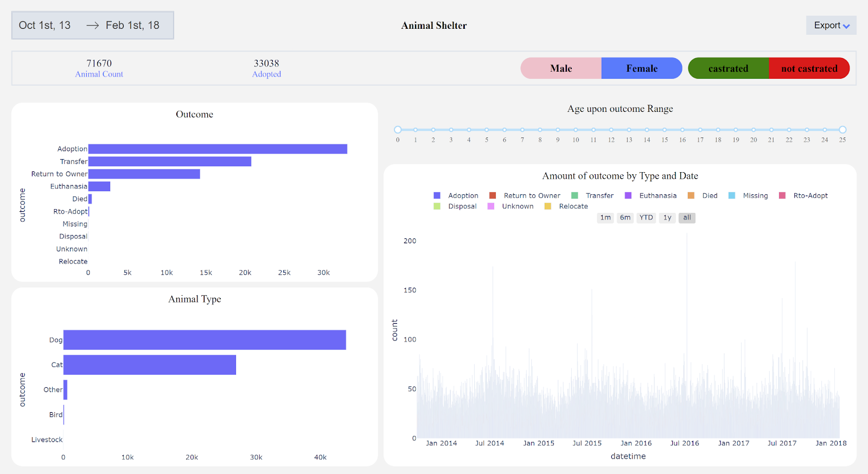This screenshot has width=868, height=474.
Task: Toggle the Female filter button
Action: tap(642, 68)
